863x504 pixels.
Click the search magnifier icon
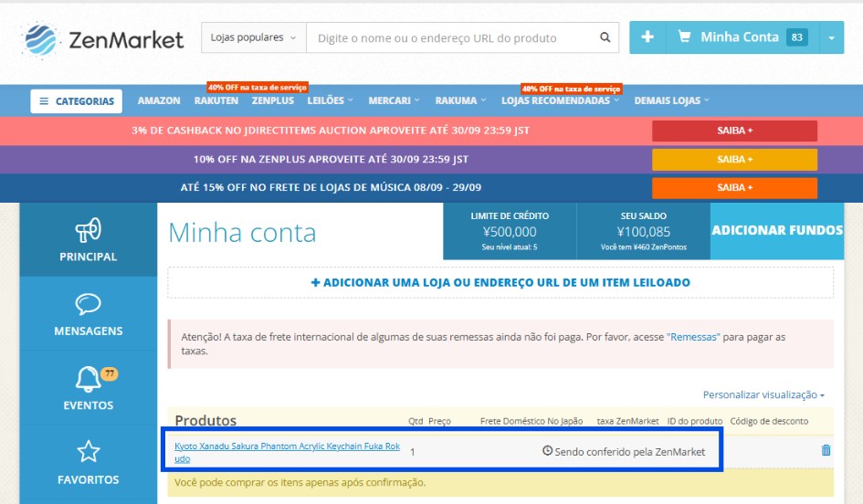pos(605,37)
